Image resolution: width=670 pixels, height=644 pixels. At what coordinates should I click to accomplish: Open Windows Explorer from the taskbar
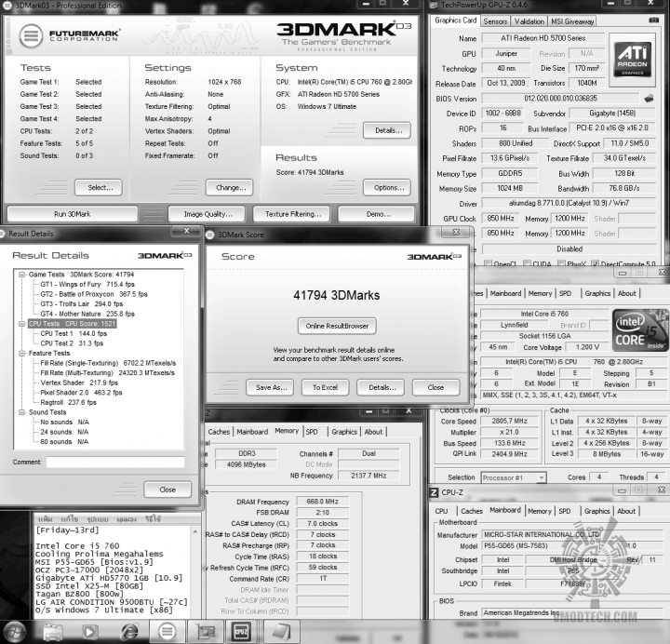point(52,632)
